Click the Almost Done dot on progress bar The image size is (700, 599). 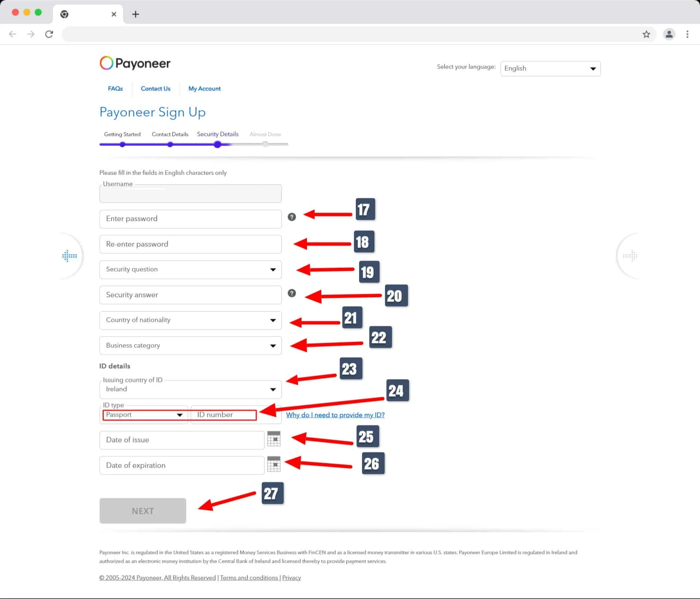point(265,144)
